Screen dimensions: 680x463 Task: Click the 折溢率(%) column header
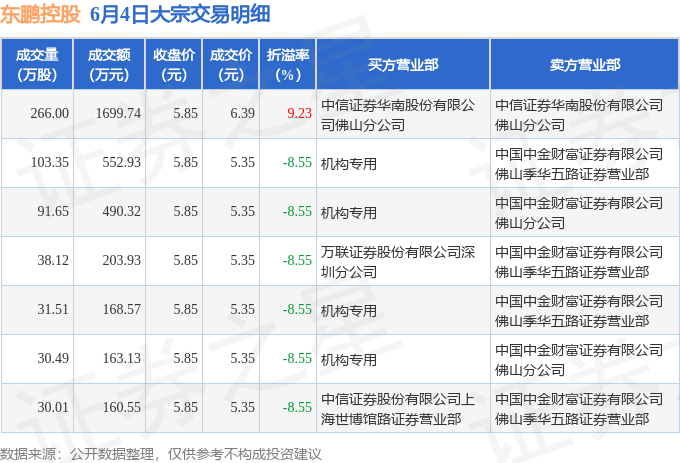click(x=288, y=65)
